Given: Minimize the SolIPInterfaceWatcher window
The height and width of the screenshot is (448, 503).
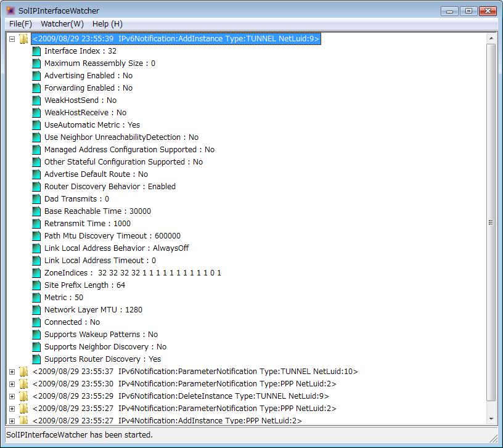Looking at the screenshot, I should coord(450,11).
